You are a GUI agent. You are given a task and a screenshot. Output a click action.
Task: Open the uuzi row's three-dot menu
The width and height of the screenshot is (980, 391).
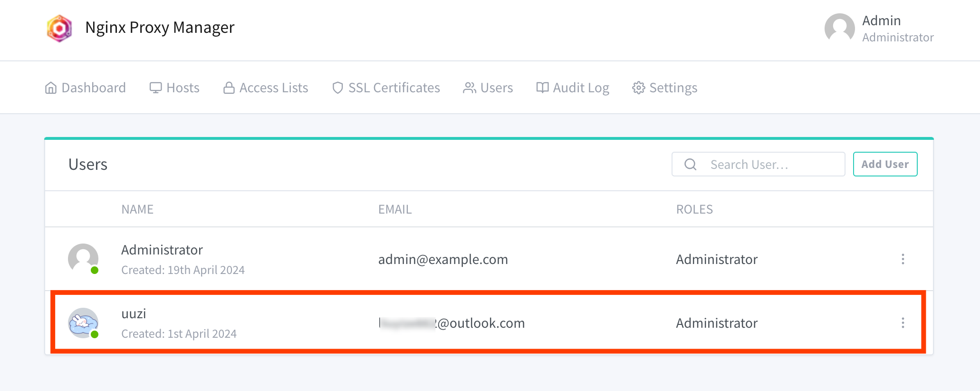pos(903,323)
